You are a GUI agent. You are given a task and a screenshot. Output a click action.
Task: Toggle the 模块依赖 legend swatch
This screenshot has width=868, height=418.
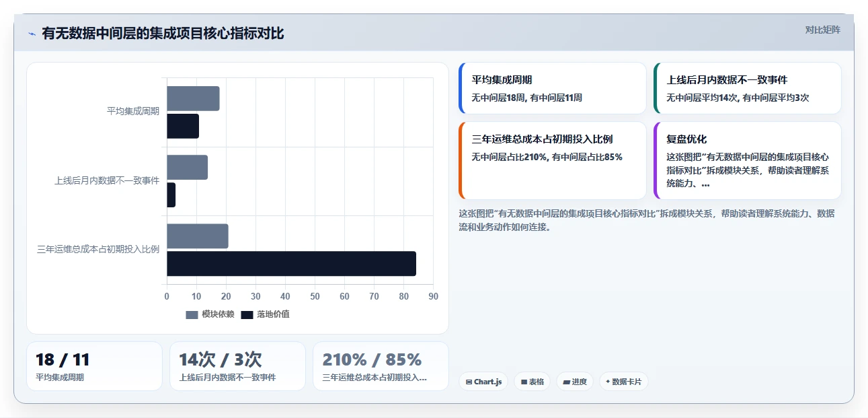click(x=192, y=314)
